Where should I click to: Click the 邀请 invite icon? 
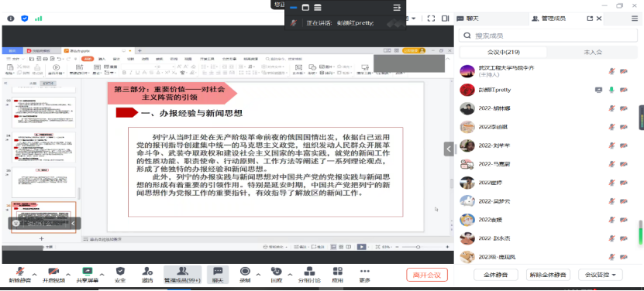(147, 272)
